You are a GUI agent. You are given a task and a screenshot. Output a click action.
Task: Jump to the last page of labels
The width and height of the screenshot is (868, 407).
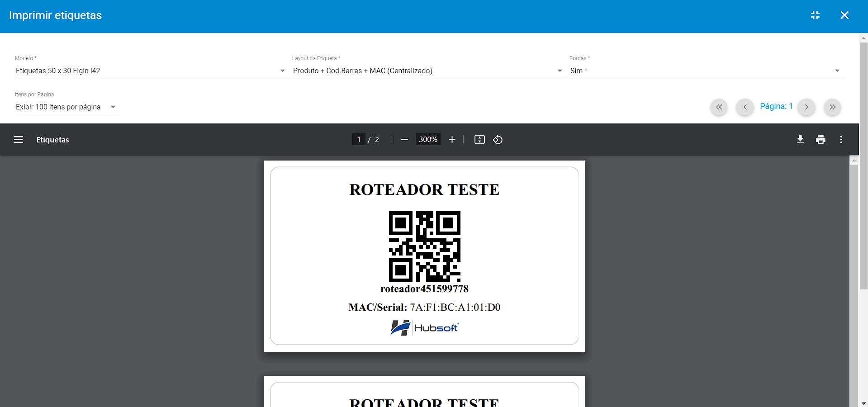(832, 107)
